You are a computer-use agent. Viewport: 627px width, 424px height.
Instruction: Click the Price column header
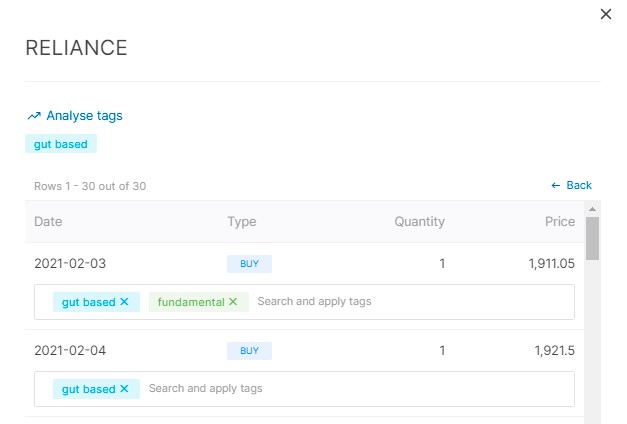pos(560,222)
